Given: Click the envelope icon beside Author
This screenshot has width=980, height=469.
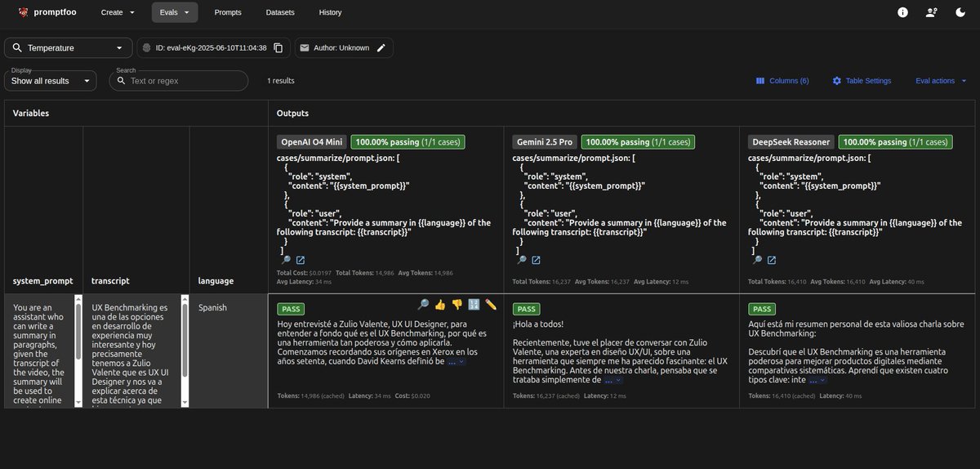Looking at the screenshot, I should tap(305, 48).
